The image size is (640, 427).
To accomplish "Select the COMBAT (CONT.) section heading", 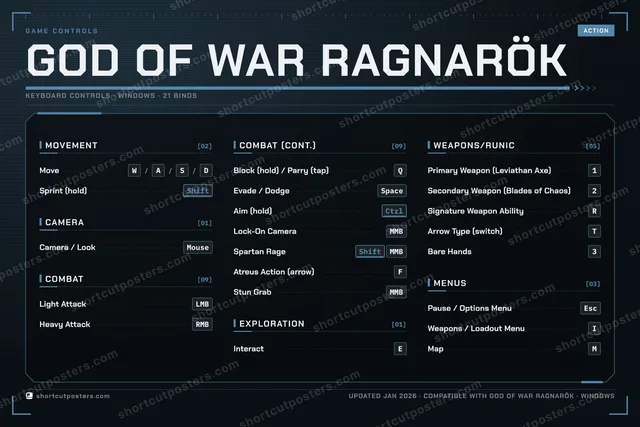I will tap(278, 145).
